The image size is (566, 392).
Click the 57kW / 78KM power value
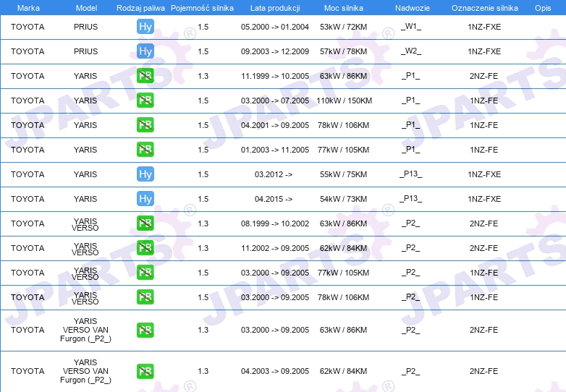coord(343,51)
